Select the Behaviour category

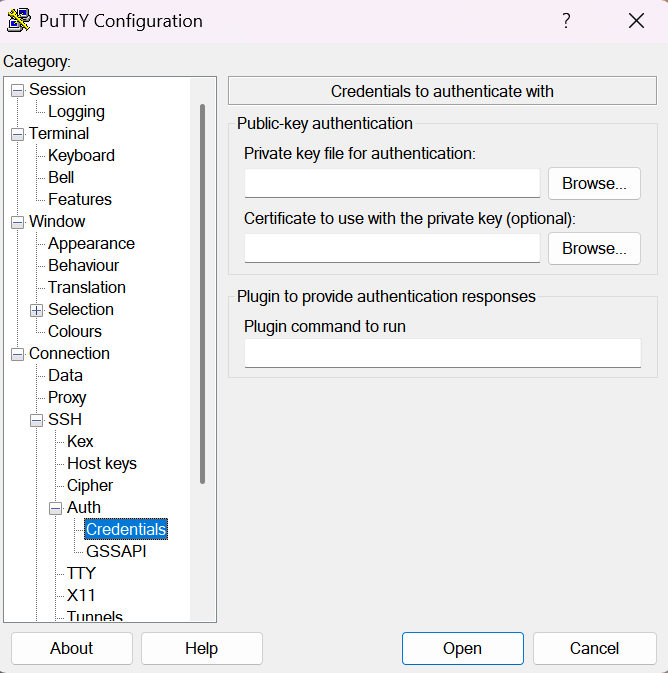(83, 265)
